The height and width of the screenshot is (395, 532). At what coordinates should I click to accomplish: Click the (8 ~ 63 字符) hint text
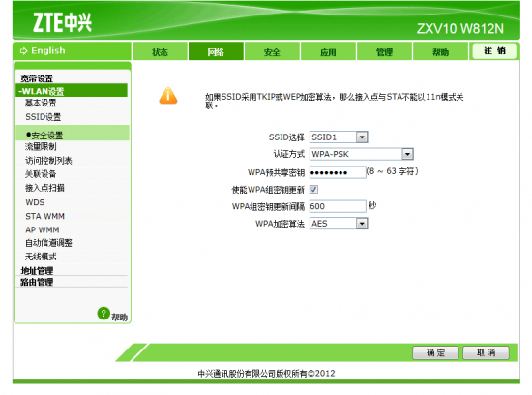[x=392, y=171]
